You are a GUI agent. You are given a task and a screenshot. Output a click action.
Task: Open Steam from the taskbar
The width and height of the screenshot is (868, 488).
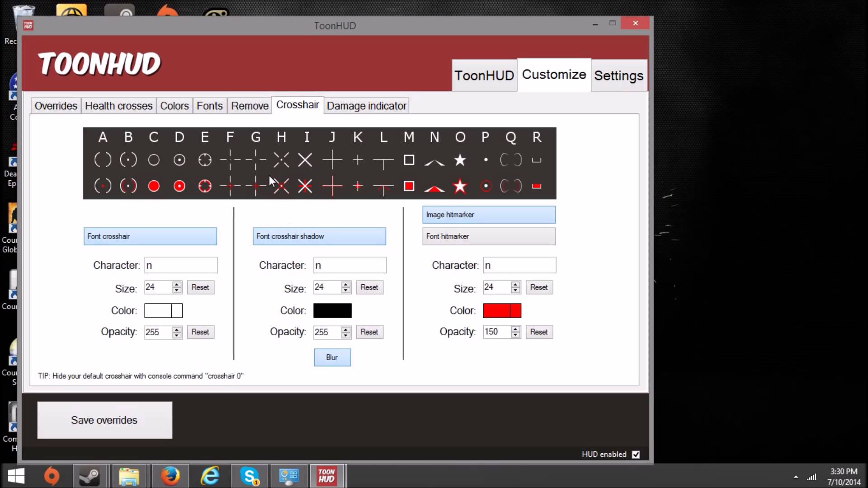tap(89, 476)
